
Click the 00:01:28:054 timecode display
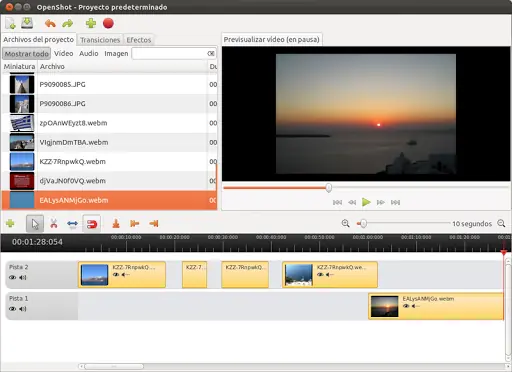point(37,242)
